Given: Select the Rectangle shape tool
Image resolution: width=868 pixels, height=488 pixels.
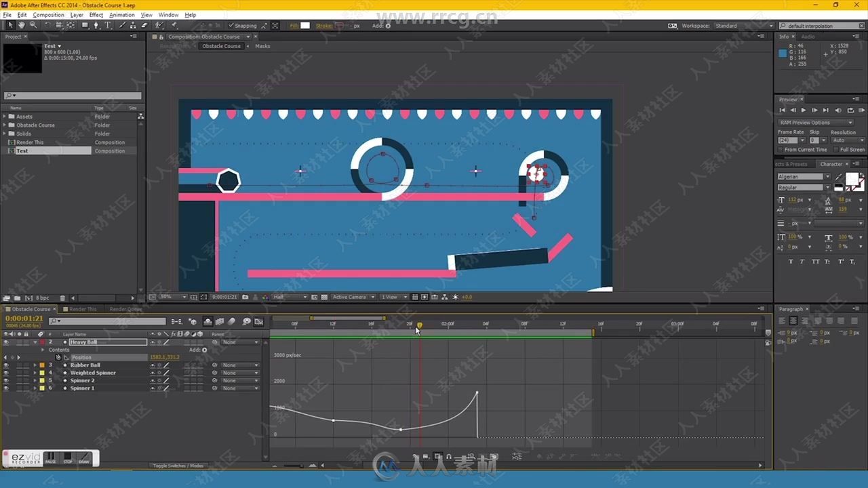Looking at the screenshot, I should (x=85, y=25).
